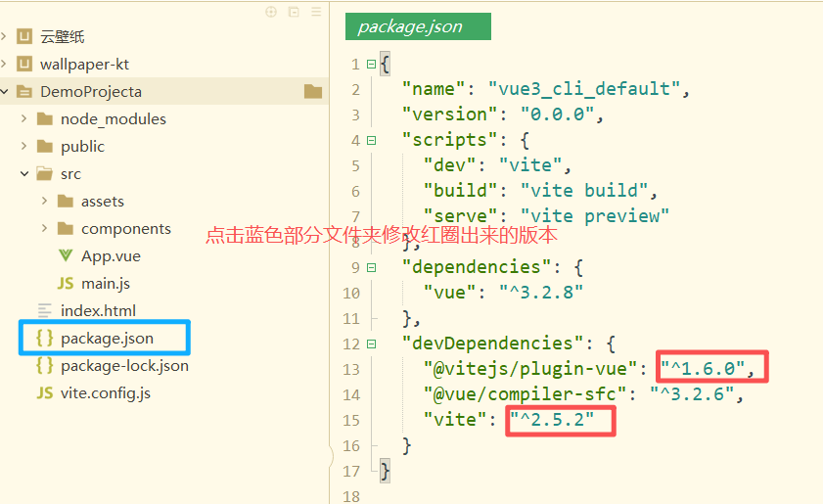Select the package.json editor tab
The height and width of the screenshot is (504, 823).
[418, 26]
